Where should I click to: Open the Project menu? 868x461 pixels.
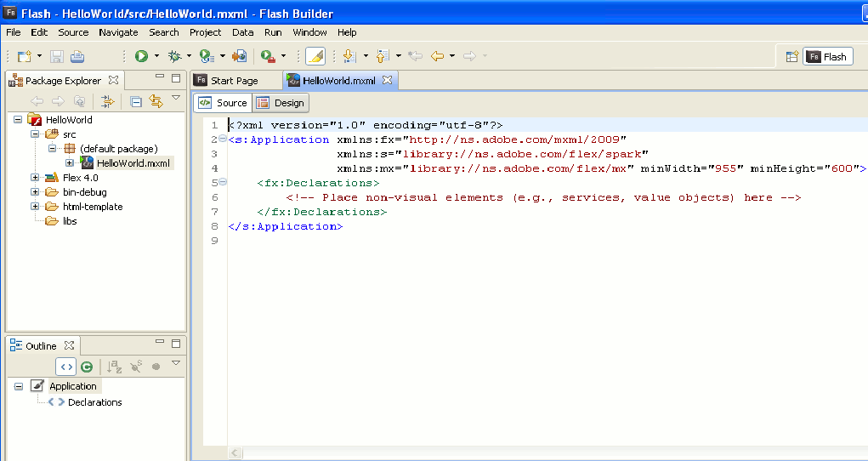point(206,32)
